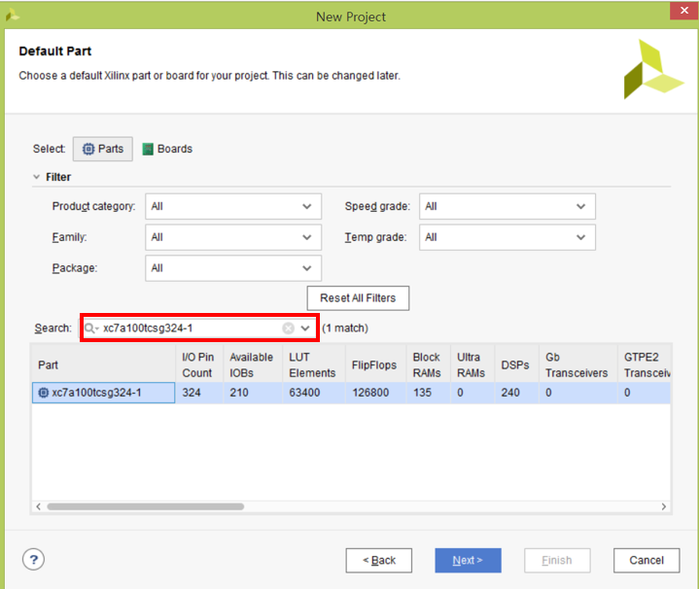Sort by Gb Transceivers column header
The image size is (700, 589).
(x=578, y=364)
